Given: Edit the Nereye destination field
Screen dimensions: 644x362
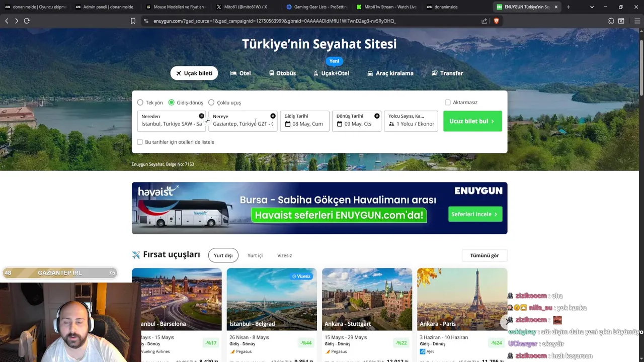Looking at the screenshot, I should (x=243, y=121).
